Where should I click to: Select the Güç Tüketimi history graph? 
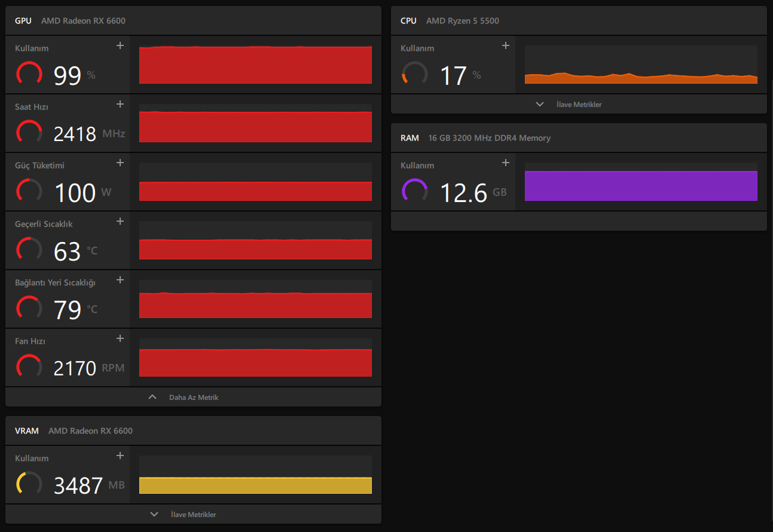point(255,182)
